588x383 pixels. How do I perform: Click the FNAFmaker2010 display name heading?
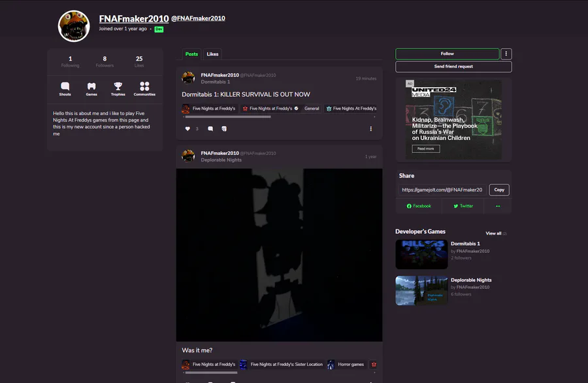tap(134, 18)
